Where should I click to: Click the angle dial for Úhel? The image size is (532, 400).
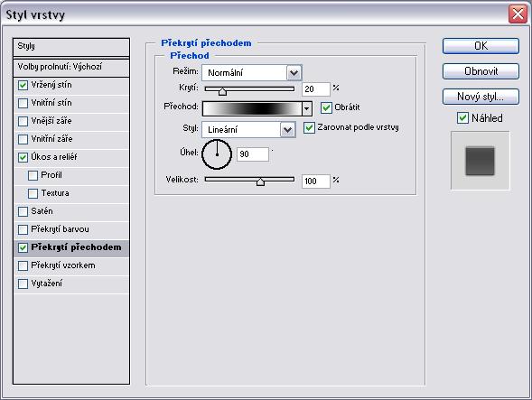(217, 154)
